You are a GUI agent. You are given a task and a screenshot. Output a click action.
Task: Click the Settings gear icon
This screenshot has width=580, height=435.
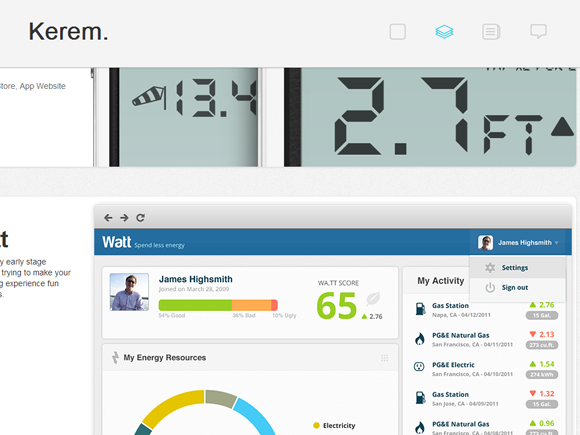coord(490,267)
